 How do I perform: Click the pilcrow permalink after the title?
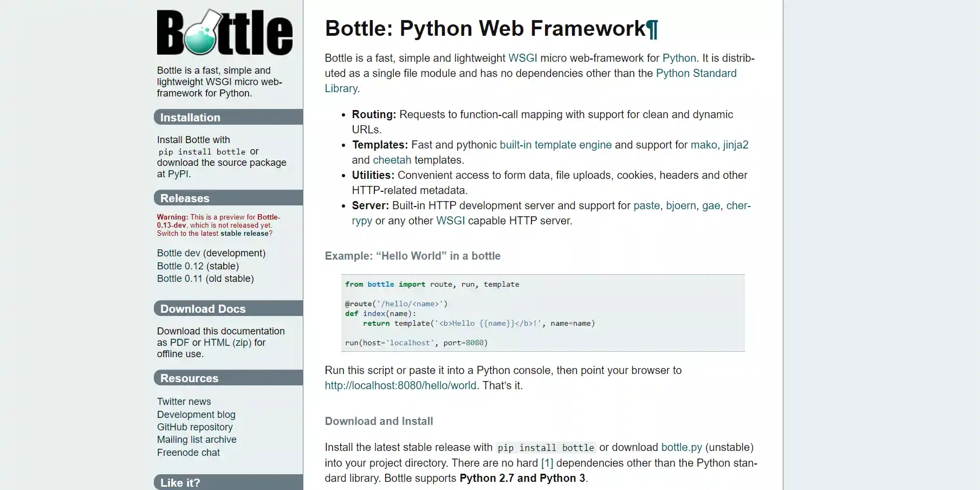tap(652, 29)
